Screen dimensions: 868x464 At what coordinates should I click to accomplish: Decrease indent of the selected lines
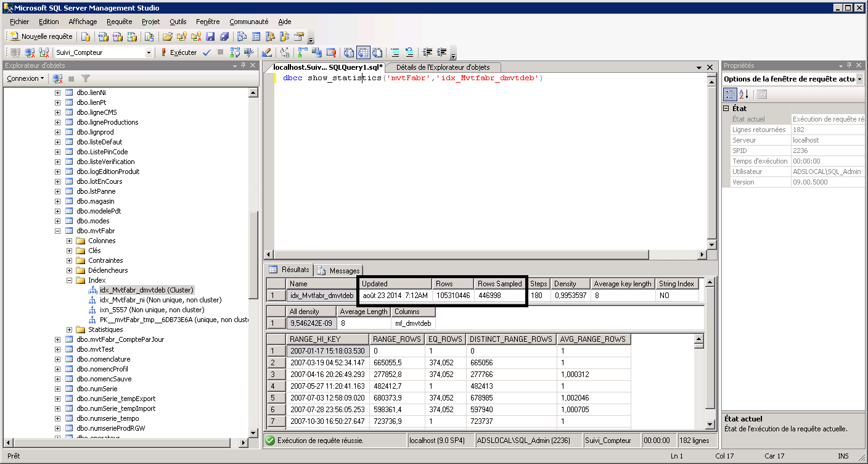point(427,52)
